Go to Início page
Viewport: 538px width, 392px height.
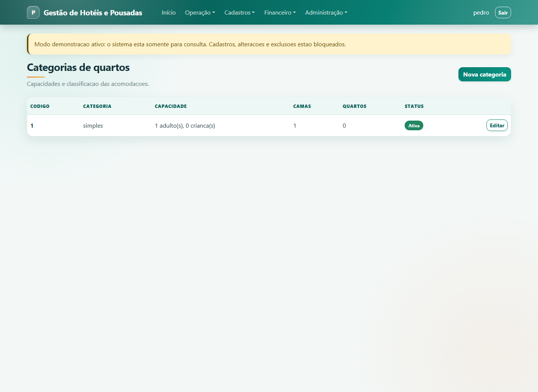(x=168, y=12)
